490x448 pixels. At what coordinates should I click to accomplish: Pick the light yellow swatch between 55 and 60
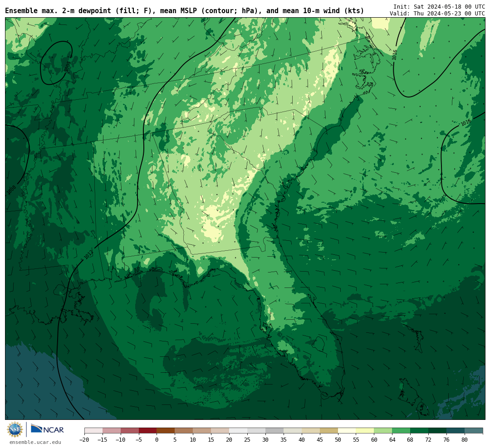[x=365, y=431]
